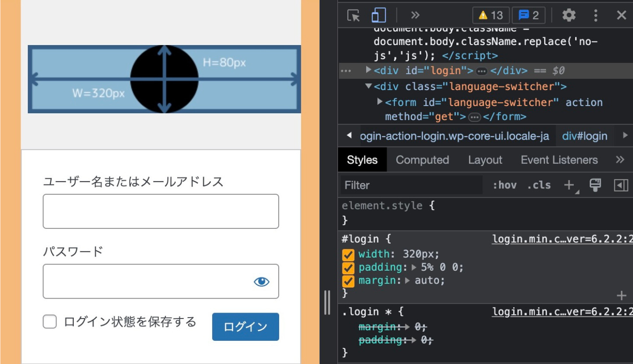The image size is (633, 364).
Task: Toggle the :hov element state panel
Action: tap(505, 185)
